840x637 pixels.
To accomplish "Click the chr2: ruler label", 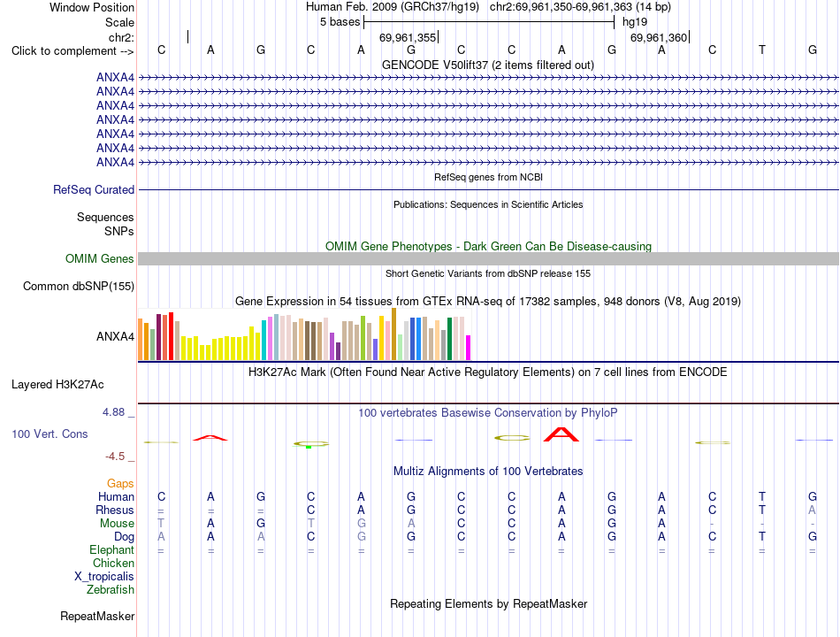I will click(121, 37).
